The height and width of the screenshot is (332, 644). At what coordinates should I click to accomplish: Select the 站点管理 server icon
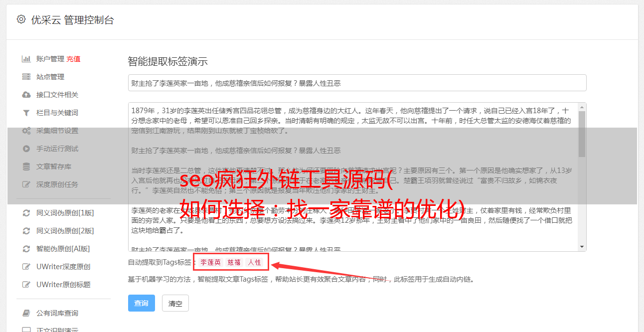26,77
